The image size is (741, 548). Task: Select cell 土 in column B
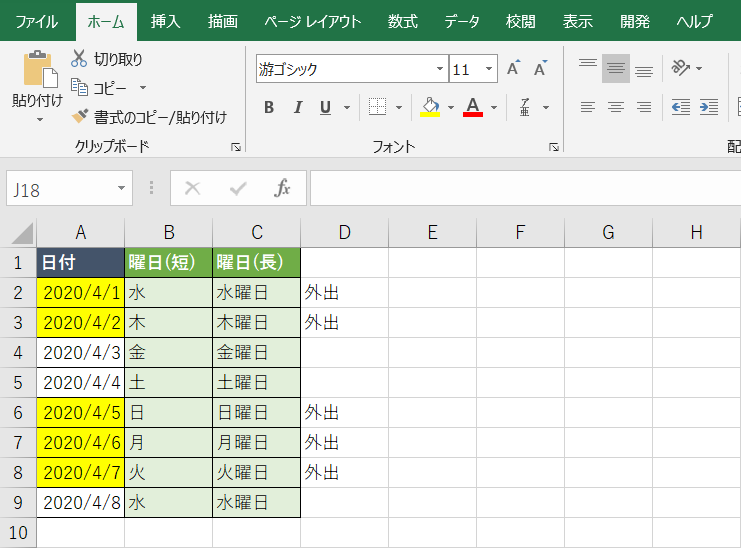(x=169, y=382)
